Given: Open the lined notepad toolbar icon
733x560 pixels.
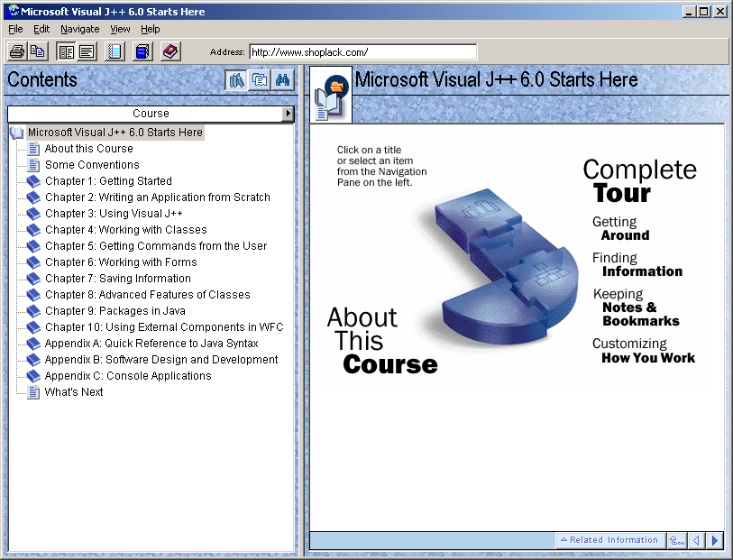Looking at the screenshot, I should point(115,51).
